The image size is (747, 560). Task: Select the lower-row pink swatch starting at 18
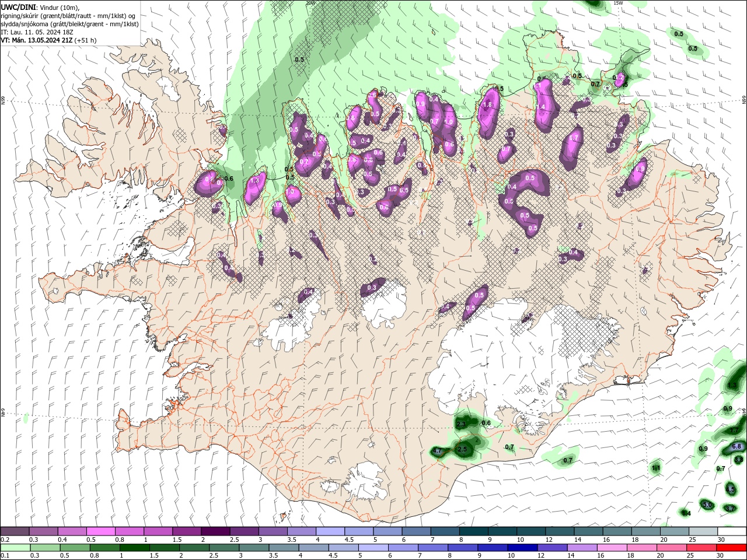point(641,548)
